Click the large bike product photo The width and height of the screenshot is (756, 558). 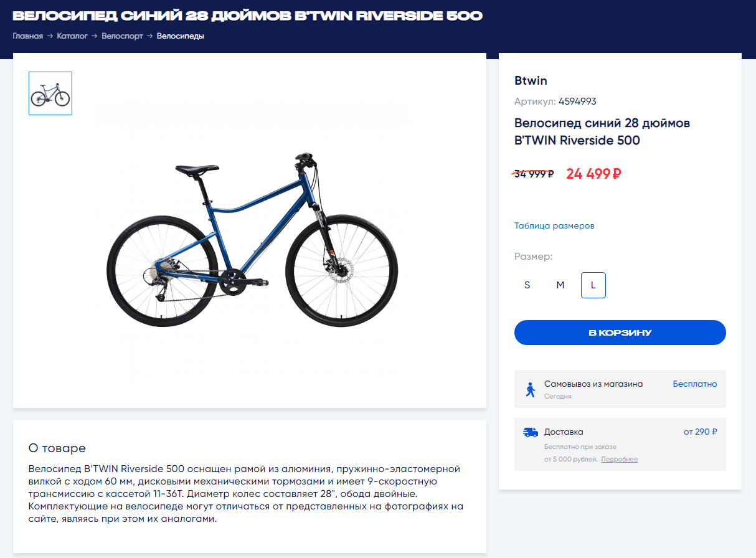[252, 240]
